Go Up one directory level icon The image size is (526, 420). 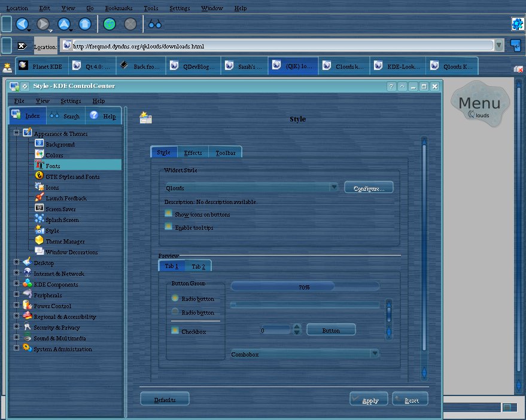coord(64,24)
